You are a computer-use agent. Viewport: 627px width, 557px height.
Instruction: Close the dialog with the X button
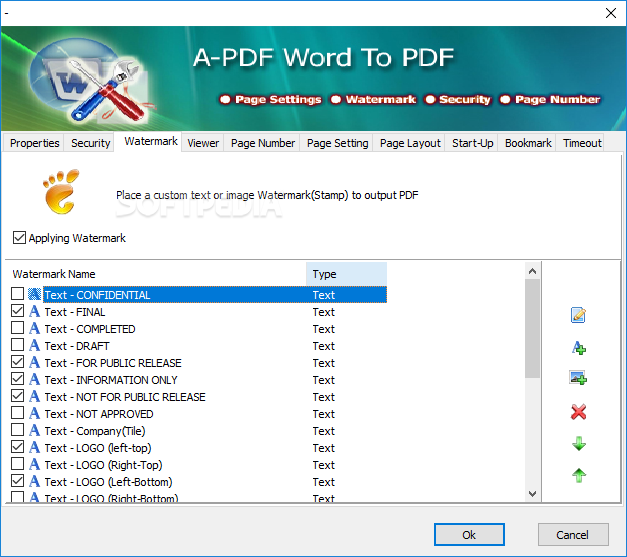pos(611,13)
